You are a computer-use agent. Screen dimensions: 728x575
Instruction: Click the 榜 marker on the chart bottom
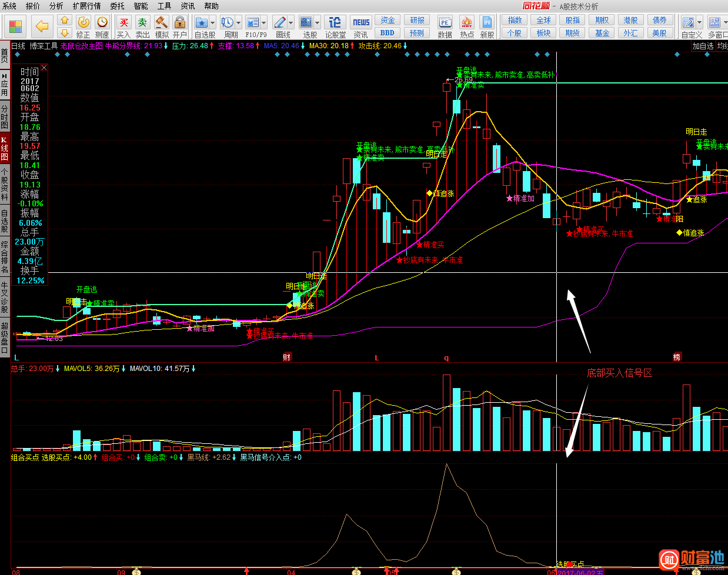(x=677, y=357)
